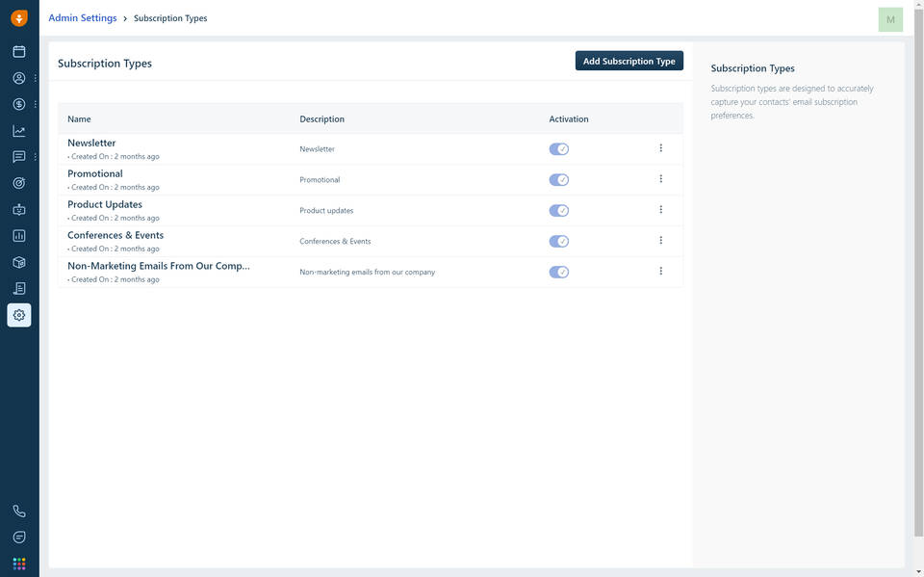Open the app switcher grid icon
The height and width of the screenshot is (577, 924).
(x=19, y=564)
